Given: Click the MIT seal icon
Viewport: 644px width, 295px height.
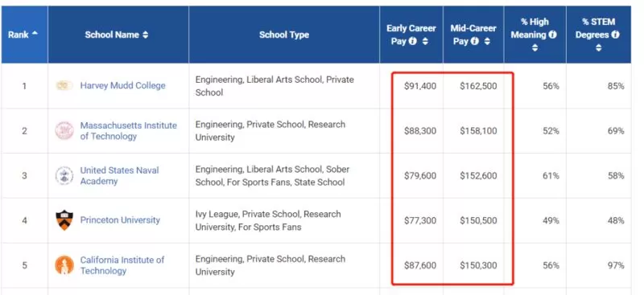Looking at the screenshot, I should pos(64,131).
